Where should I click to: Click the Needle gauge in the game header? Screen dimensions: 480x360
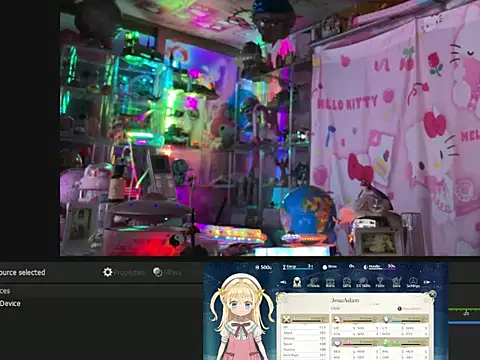pyautogui.click(x=379, y=267)
